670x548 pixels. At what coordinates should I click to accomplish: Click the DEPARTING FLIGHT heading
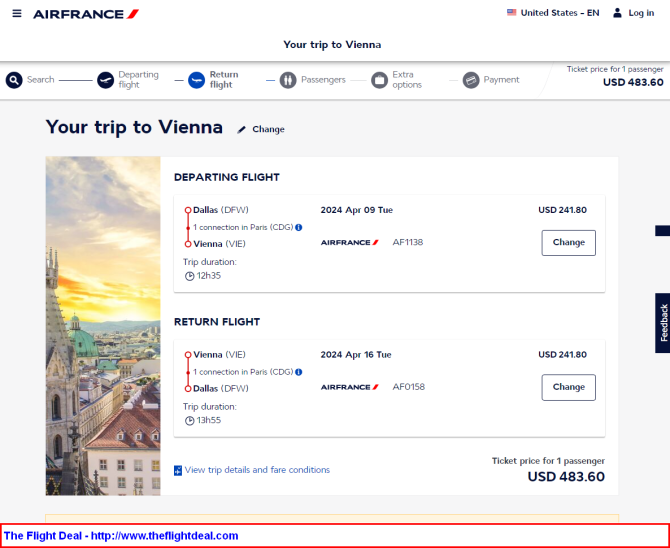(226, 177)
